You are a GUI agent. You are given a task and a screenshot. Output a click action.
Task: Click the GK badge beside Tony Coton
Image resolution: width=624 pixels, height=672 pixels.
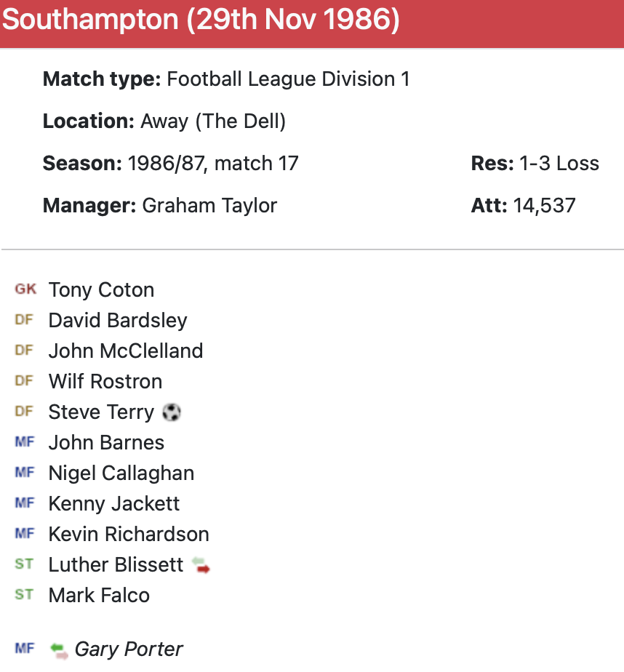(x=25, y=289)
